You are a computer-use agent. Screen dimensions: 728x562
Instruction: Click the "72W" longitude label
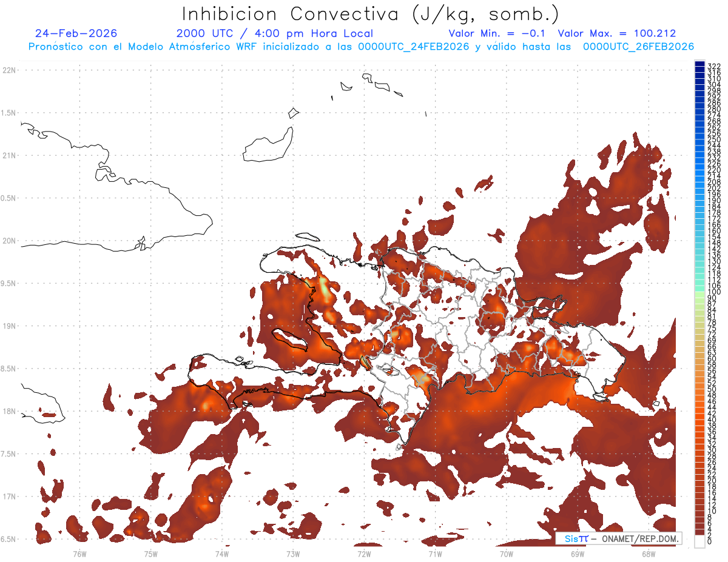tap(363, 554)
